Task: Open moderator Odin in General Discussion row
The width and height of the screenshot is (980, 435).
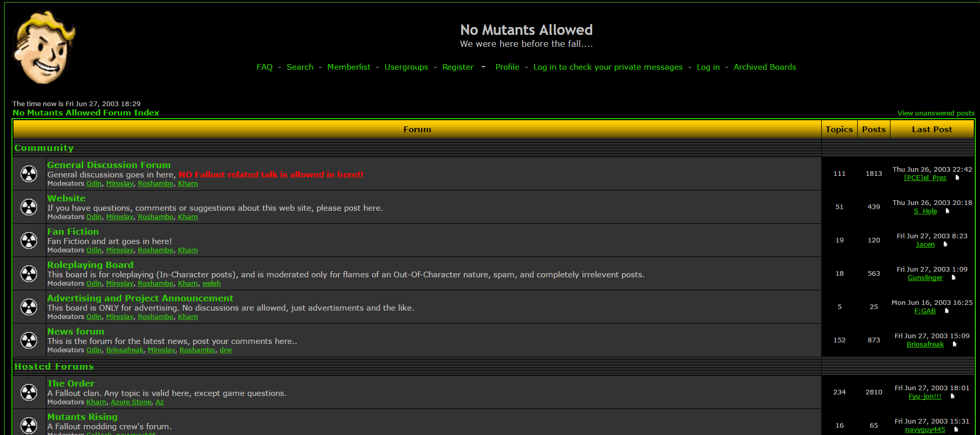Action: (x=94, y=184)
